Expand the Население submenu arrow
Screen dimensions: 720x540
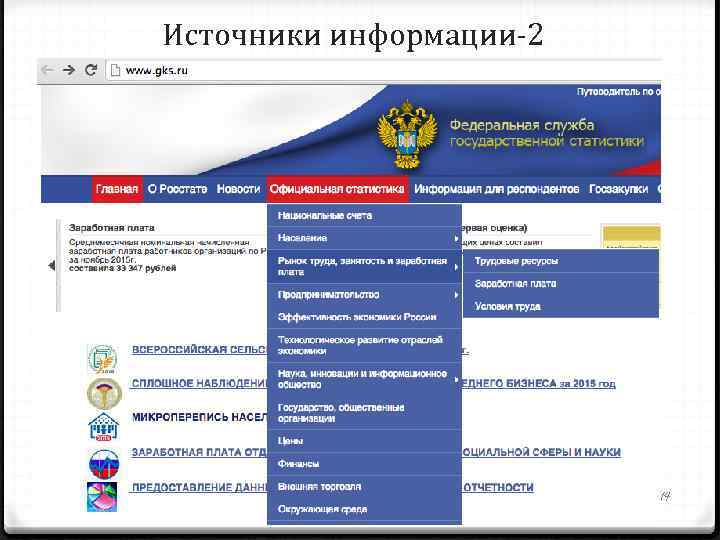[456, 238]
